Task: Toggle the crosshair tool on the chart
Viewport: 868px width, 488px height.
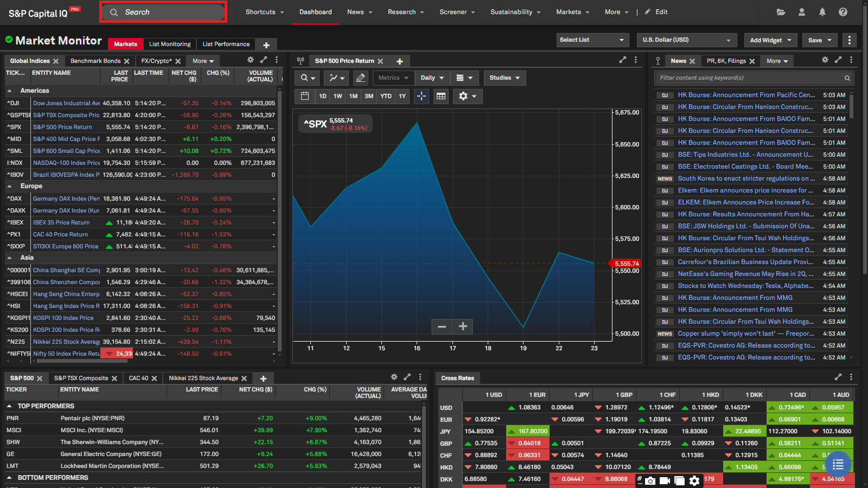Action: click(422, 96)
